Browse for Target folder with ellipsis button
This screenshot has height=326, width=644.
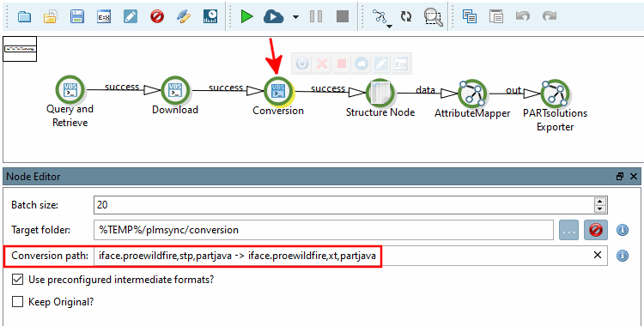tap(568, 230)
